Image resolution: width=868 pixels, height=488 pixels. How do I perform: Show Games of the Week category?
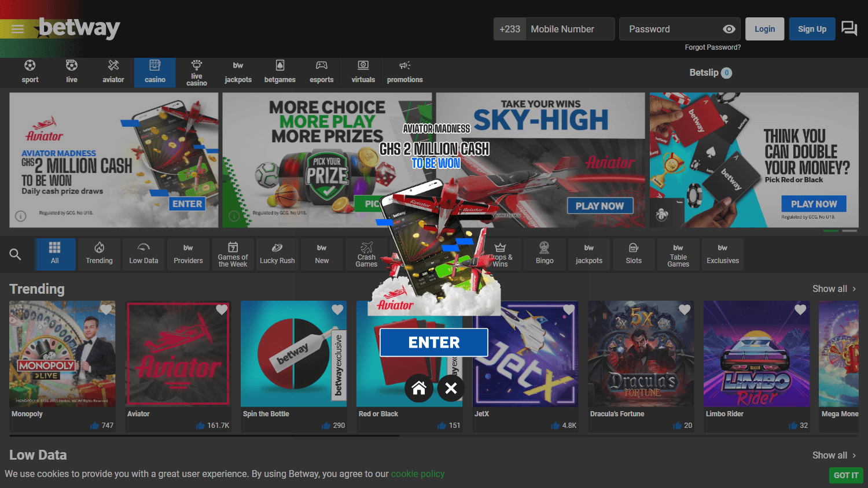pyautogui.click(x=233, y=254)
